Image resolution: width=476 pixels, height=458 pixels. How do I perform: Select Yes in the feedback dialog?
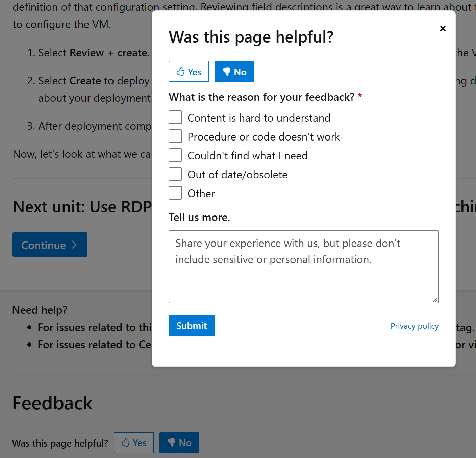click(x=189, y=71)
